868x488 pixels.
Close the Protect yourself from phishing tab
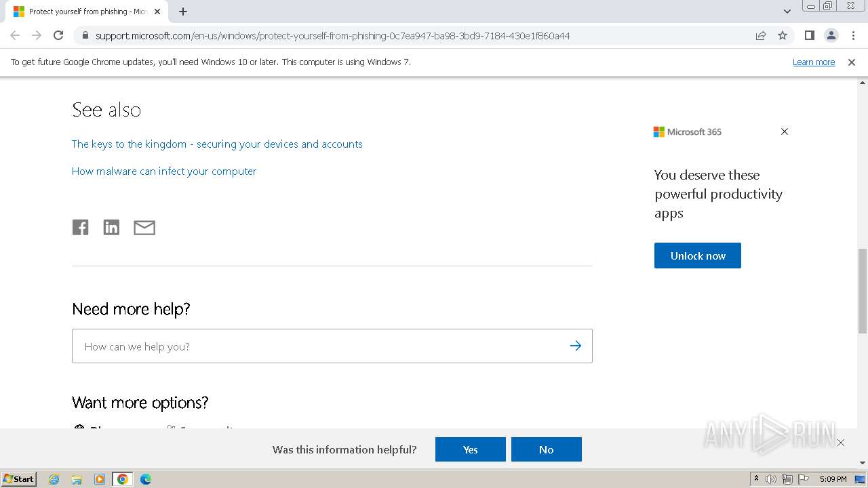click(157, 12)
